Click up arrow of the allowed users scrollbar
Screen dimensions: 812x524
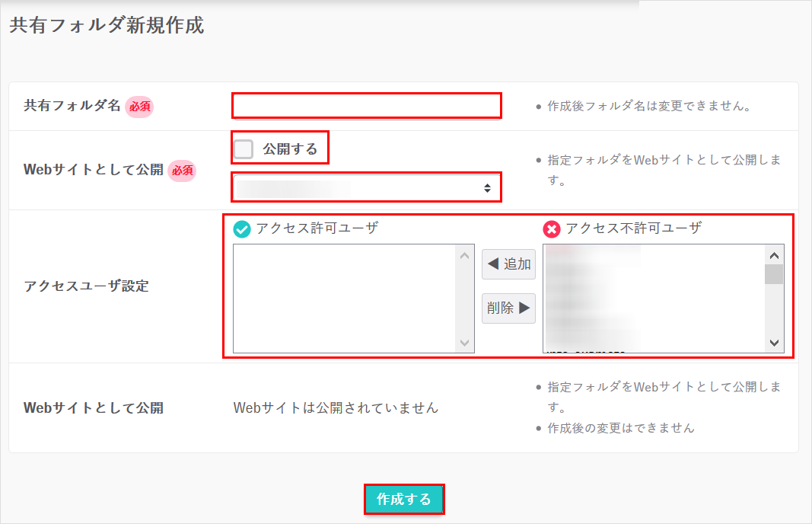tap(465, 256)
